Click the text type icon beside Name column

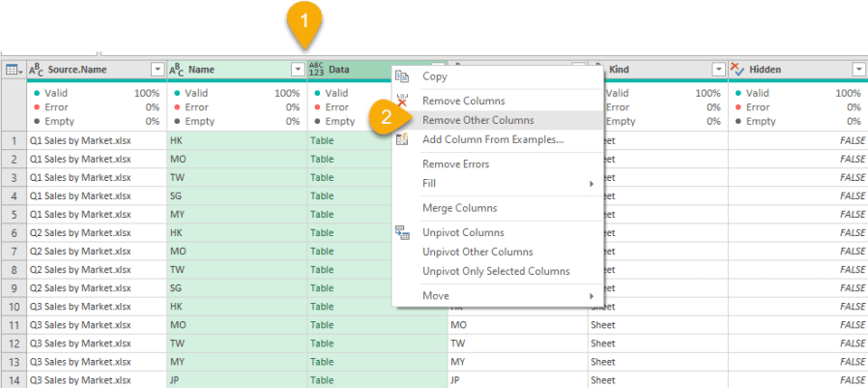tap(176, 70)
